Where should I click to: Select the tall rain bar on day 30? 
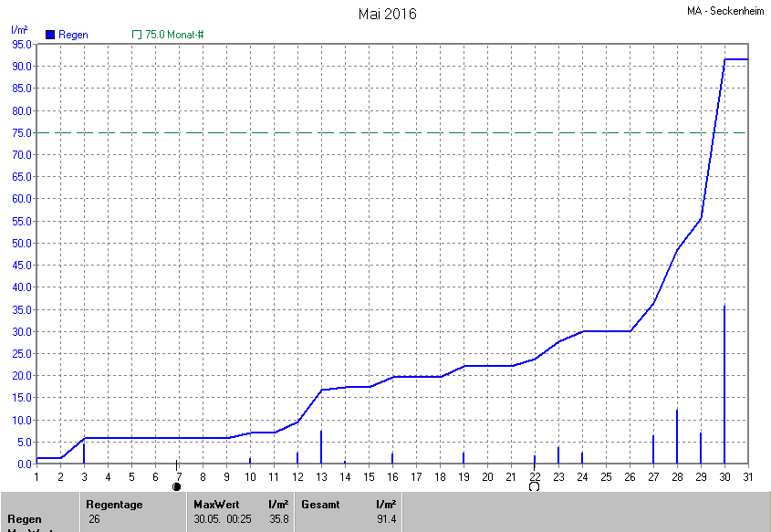pyautogui.click(x=724, y=383)
